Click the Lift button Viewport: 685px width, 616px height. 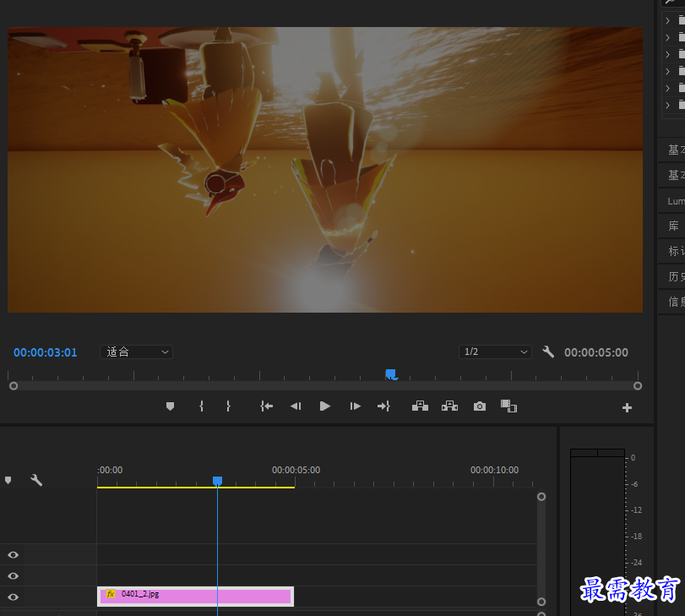pyautogui.click(x=420, y=406)
